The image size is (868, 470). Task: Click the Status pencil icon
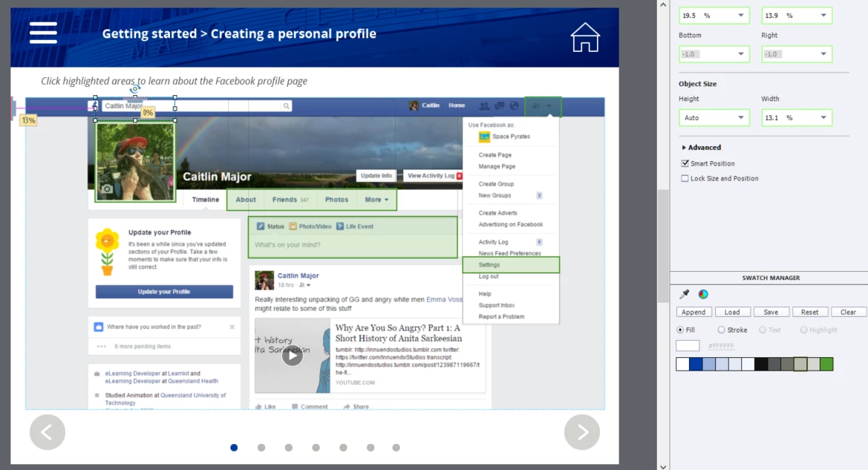click(x=260, y=226)
